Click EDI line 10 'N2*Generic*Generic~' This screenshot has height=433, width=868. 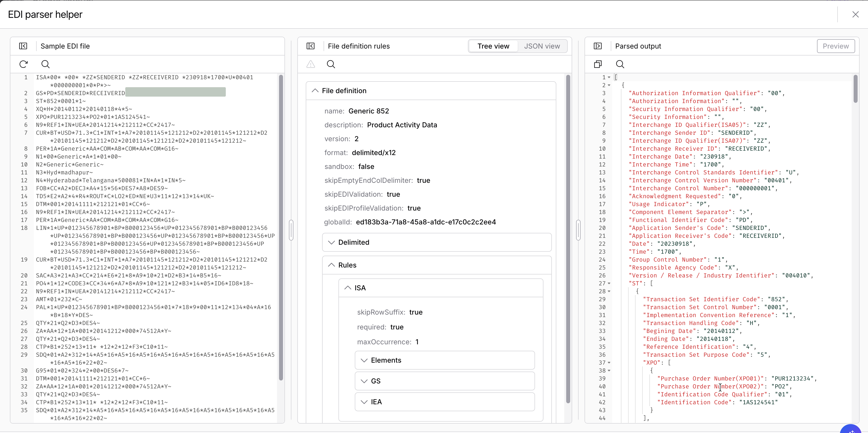tap(70, 164)
